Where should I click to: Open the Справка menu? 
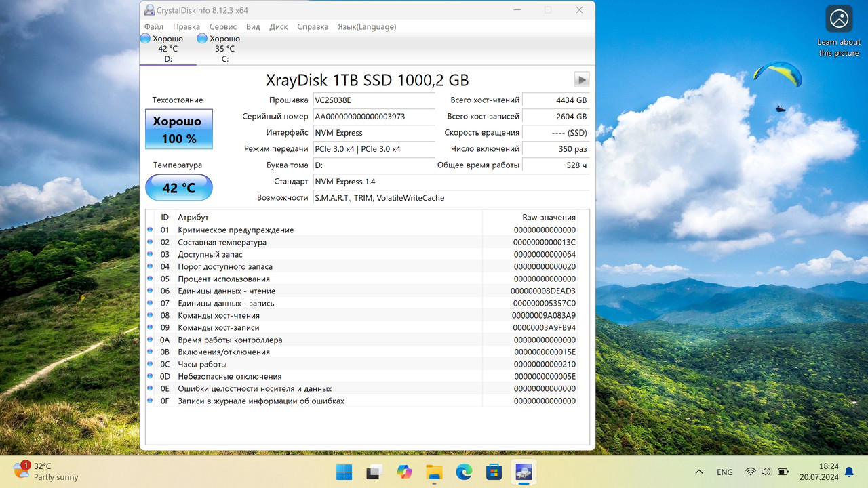click(x=313, y=26)
